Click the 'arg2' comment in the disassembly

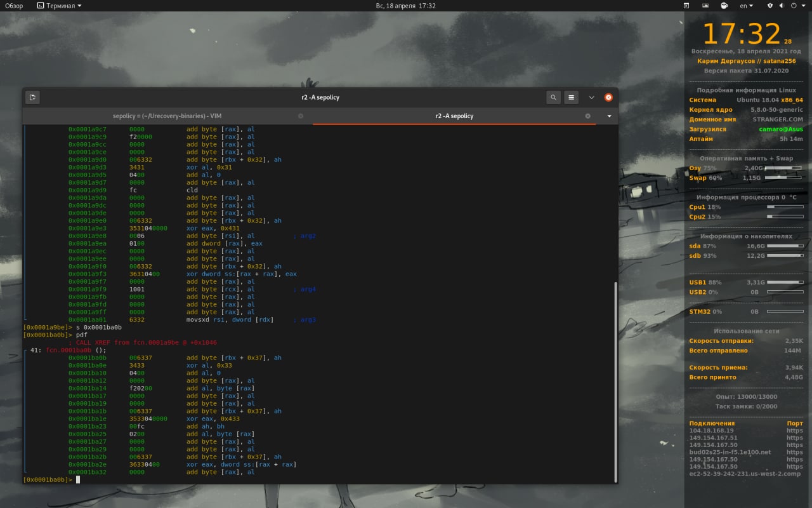pos(304,236)
